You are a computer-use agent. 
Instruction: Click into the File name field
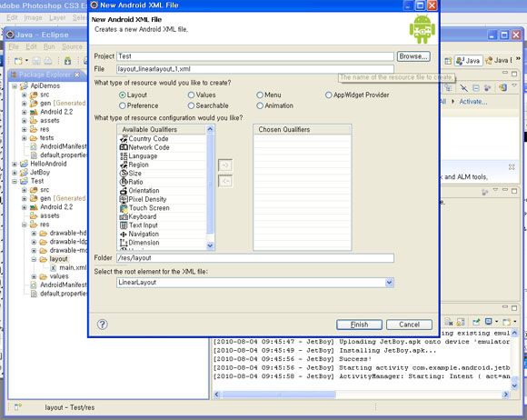[255, 69]
